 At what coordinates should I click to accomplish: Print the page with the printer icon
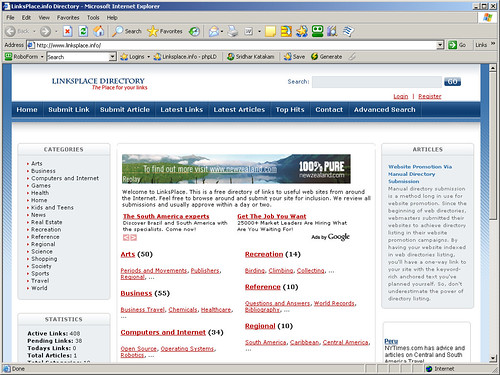[x=233, y=31]
